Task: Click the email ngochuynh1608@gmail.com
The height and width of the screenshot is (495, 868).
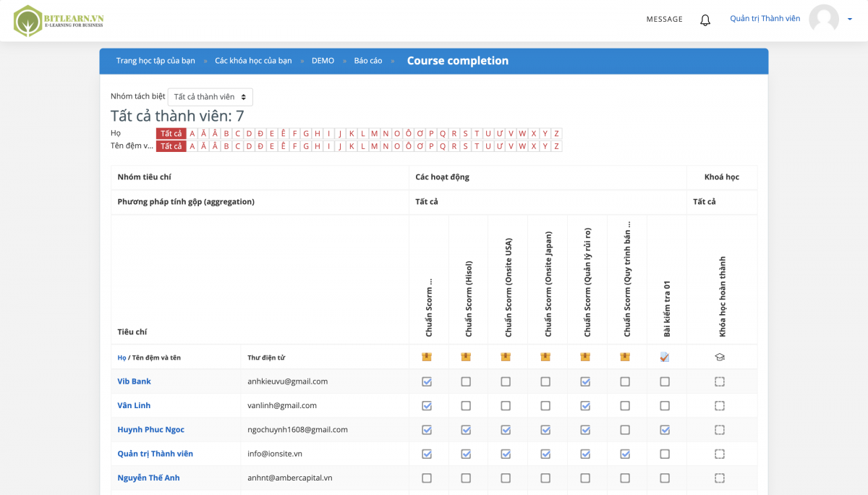Action: pos(297,430)
